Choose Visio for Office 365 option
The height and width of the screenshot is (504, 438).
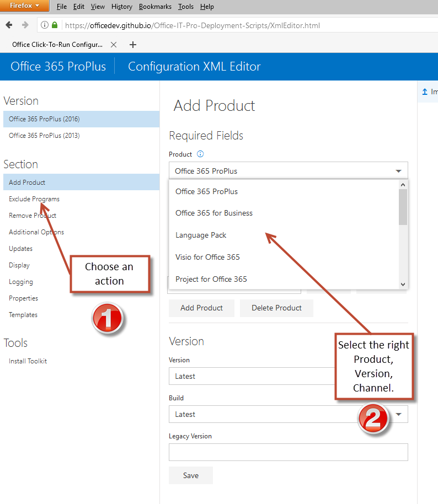click(x=284, y=257)
